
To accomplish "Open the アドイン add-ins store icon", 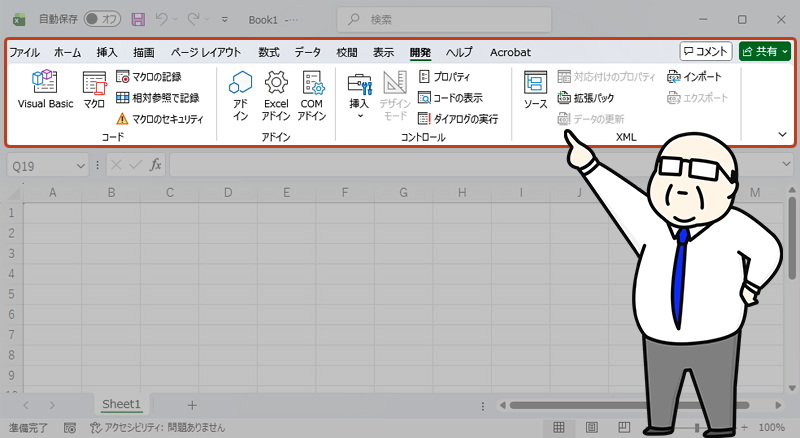I will pyautogui.click(x=240, y=95).
